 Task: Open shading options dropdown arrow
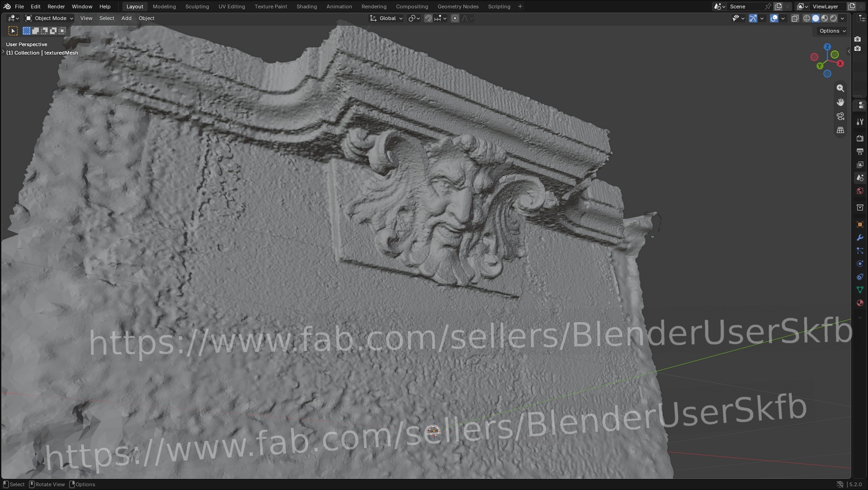tap(842, 18)
